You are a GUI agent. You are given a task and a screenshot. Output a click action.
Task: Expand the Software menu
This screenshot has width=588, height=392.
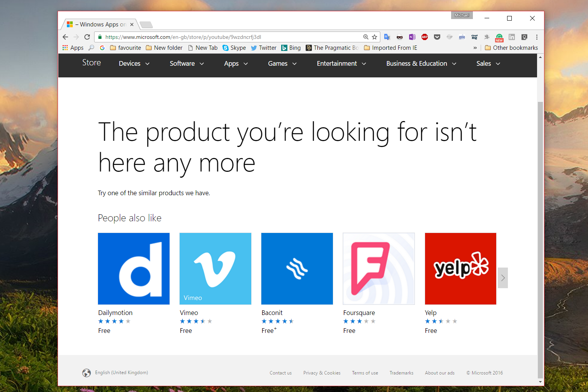[187, 64]
